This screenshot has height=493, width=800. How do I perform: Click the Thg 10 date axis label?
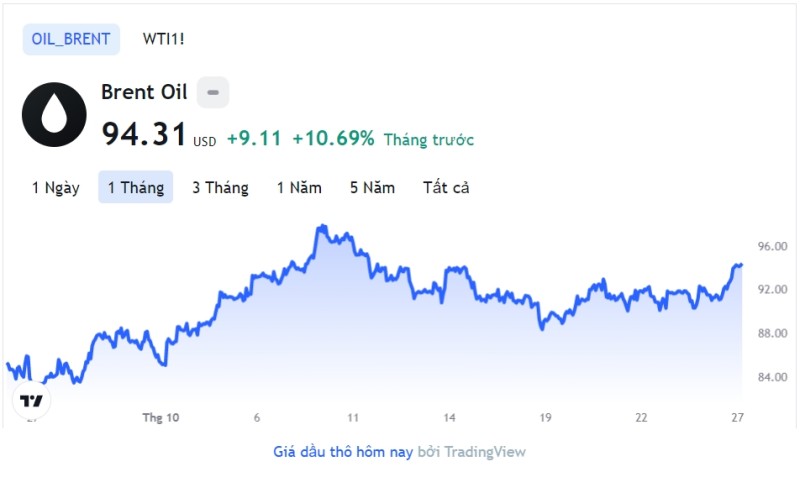(161, 417)
